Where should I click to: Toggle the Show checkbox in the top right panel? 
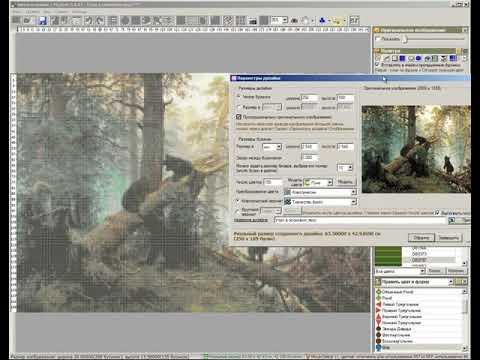(378, 39)
